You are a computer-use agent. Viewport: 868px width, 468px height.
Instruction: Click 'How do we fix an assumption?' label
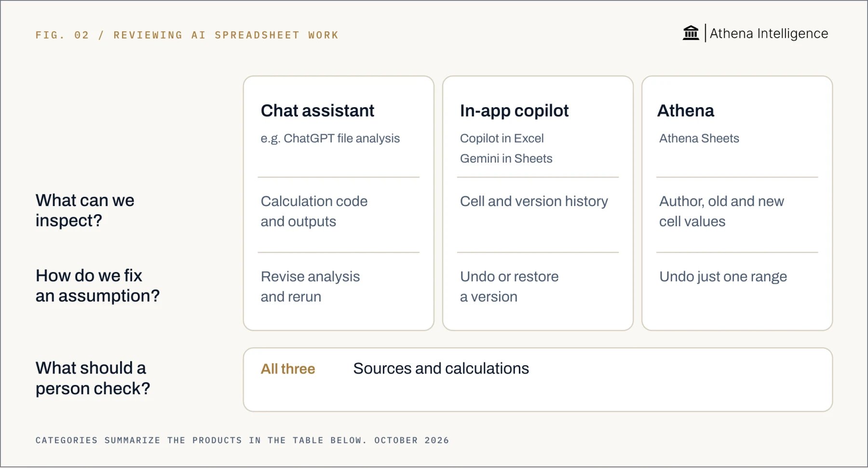(x=97, y=286)
